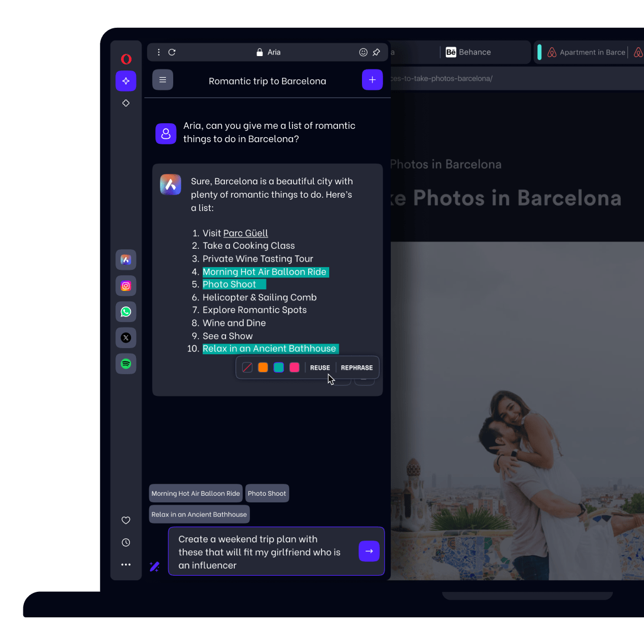The image size is (644, 644).
Task: Open the three-dot menu in the address bar
Action: [x=158, y=52]
